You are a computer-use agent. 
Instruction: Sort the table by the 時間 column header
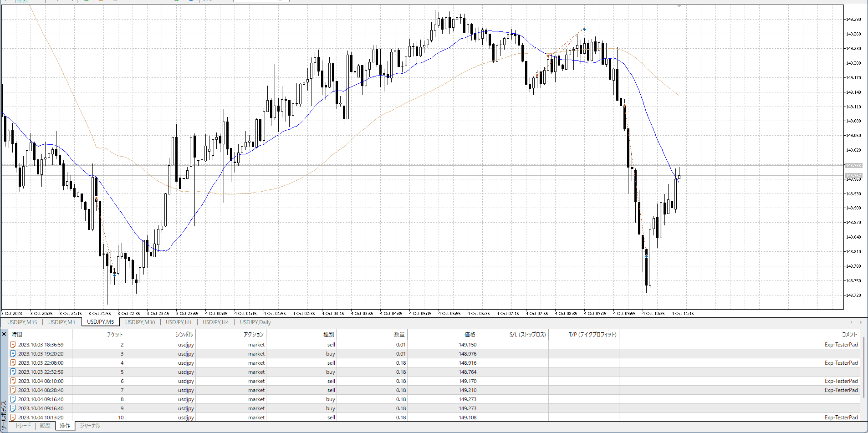coord(17,335)
